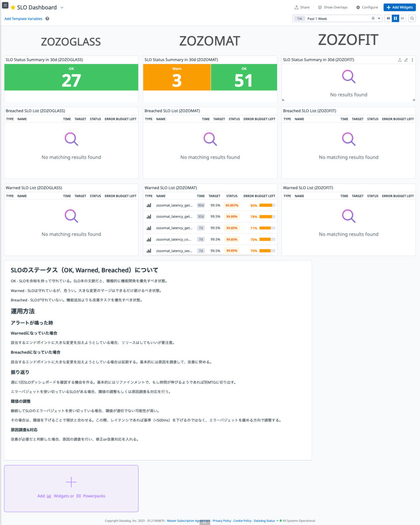This screenshot has width=420, height=525.
Task: Open the Master Subscription Agreement link
Action: 188,521
